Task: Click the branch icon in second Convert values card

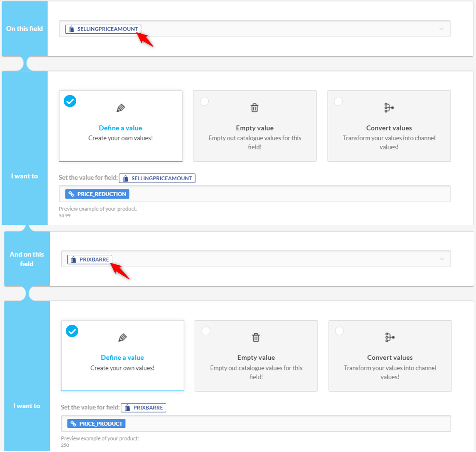Action: click(390, 338)
